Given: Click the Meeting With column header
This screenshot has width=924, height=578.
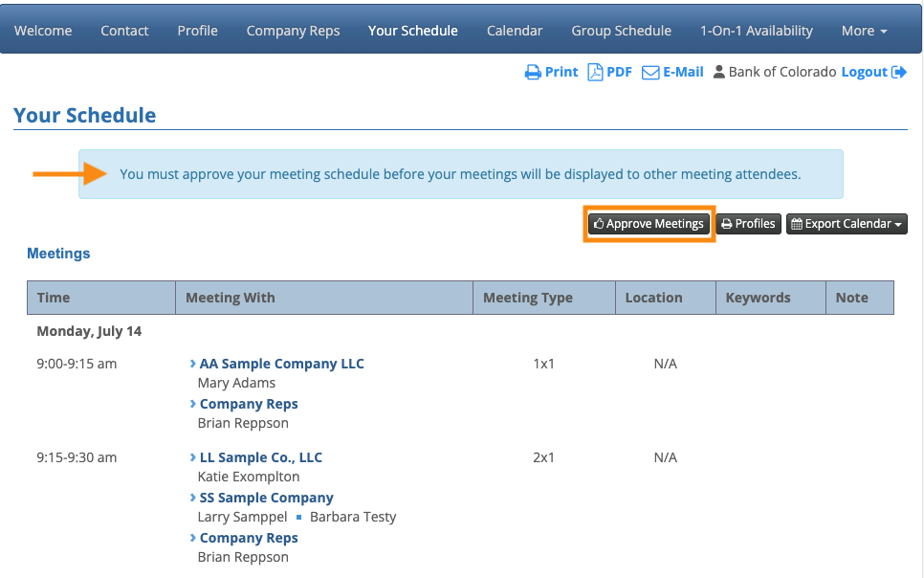Looking at the screenshot, I should (230, 298).
